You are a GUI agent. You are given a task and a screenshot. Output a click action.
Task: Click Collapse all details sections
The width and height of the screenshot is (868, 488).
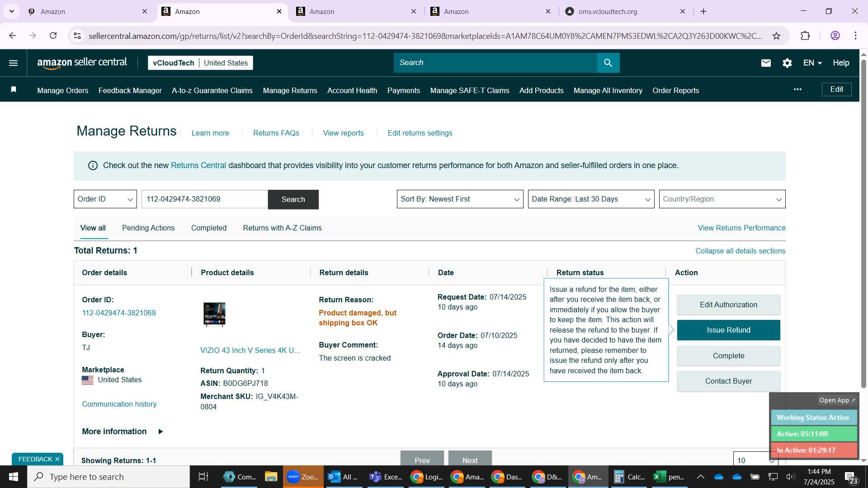tap(741, 251)
